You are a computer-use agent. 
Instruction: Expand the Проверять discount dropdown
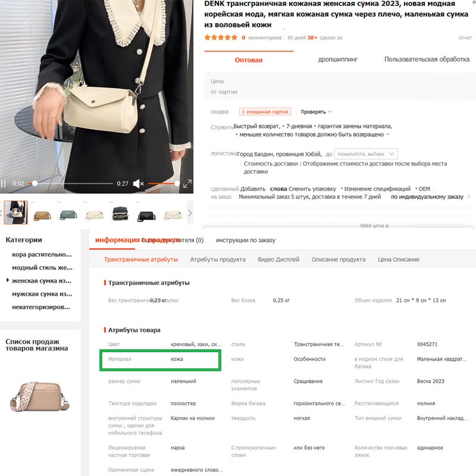coord(316,112)
